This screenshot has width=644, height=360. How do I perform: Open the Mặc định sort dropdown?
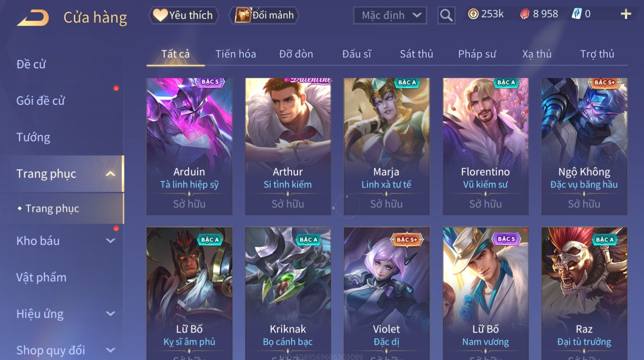[390, 15]
